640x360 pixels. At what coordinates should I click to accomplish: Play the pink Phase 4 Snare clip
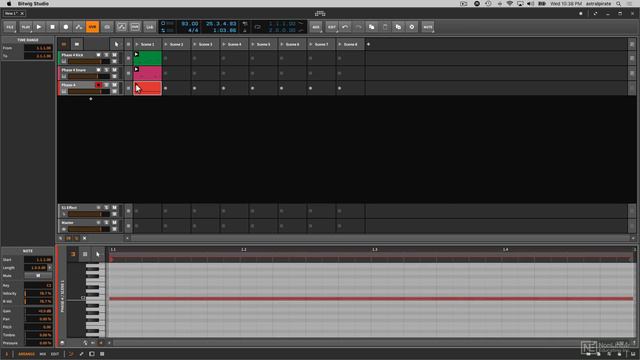coord(136,69)
